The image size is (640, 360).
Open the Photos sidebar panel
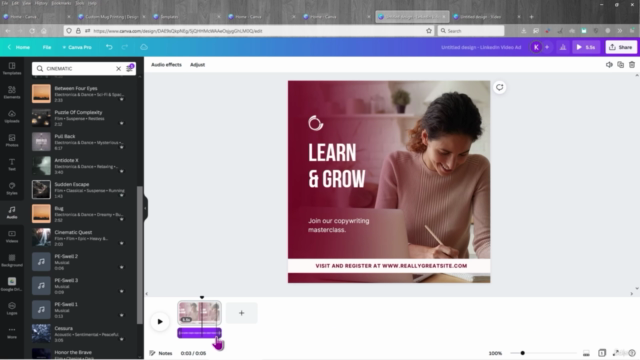click(x=12, y=140)
